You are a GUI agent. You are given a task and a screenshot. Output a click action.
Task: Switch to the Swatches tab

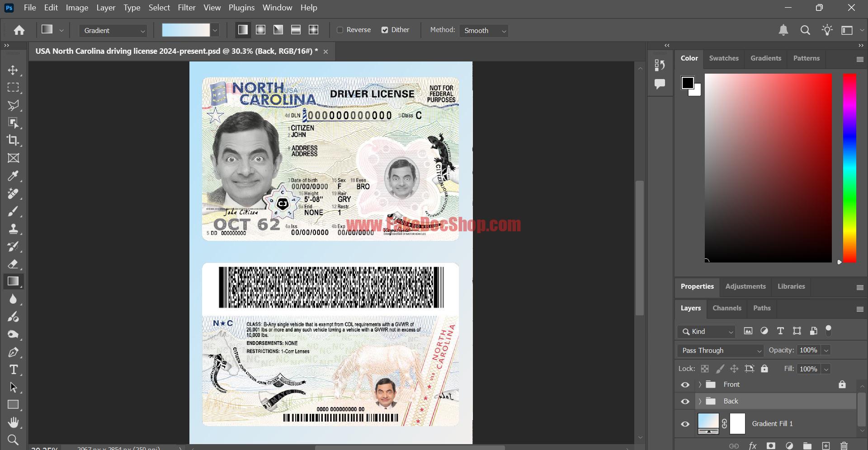point(724,58)
